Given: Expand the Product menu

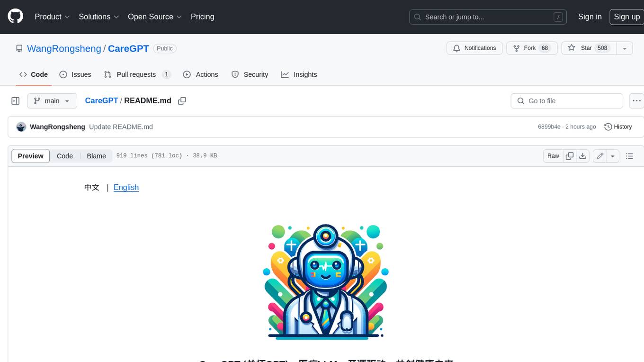Looking at the screenshot, I should coord(52,17).
